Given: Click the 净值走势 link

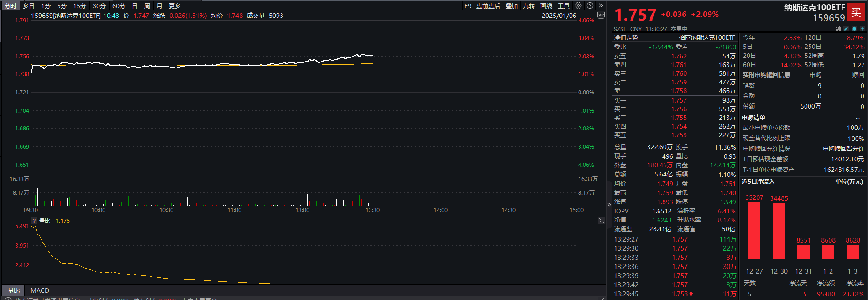Looking at the screenshot, I should coord(626,37).
